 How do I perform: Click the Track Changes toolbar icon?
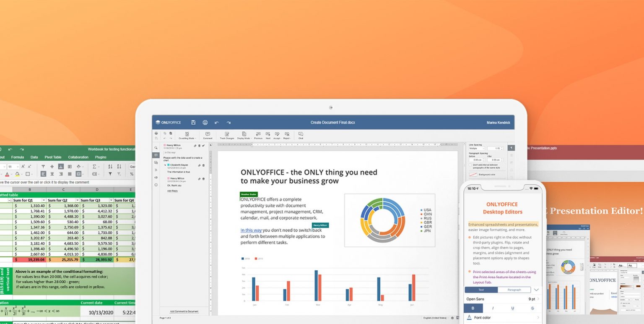[227, 135]
